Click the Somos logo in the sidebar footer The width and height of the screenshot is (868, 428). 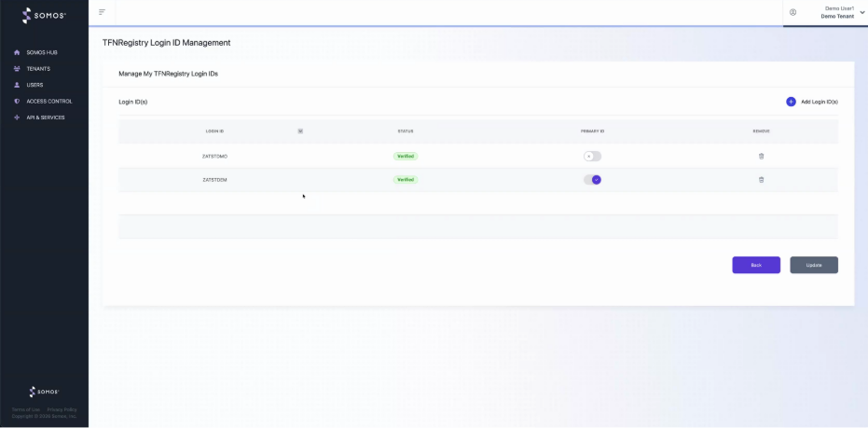click(x=44, y=392)
